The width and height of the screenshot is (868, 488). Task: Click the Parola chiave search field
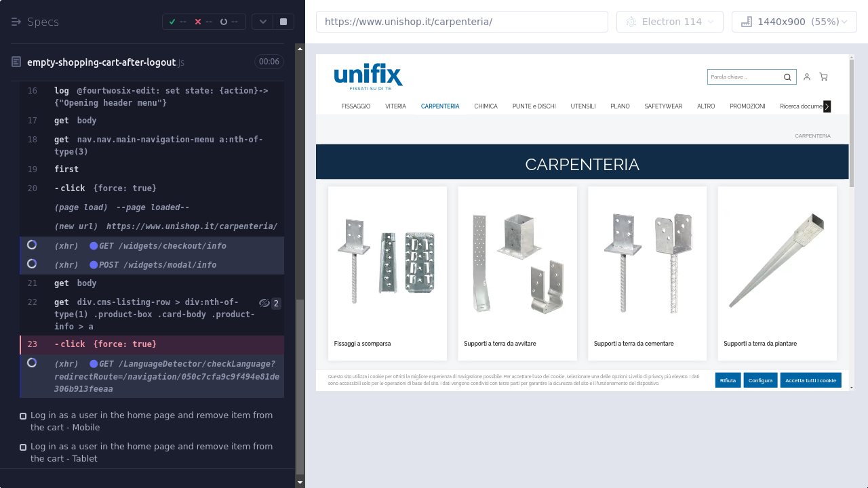click(744, 77)
